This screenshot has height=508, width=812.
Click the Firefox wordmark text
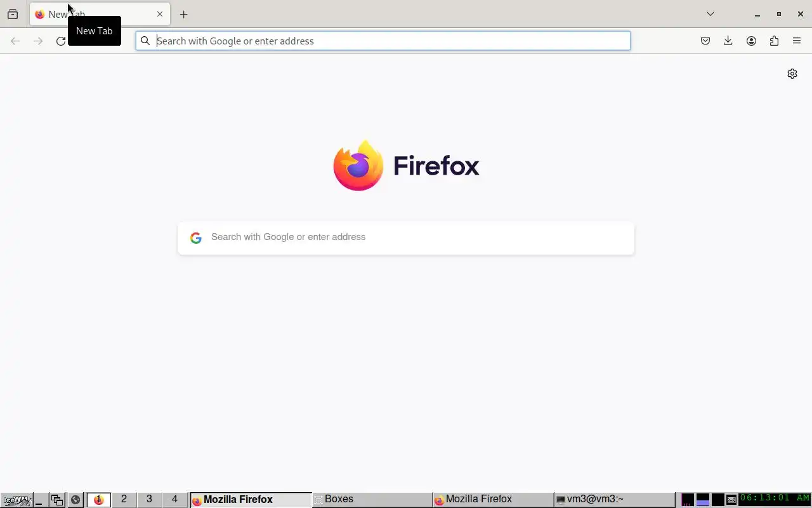click(x=436, y=166)
